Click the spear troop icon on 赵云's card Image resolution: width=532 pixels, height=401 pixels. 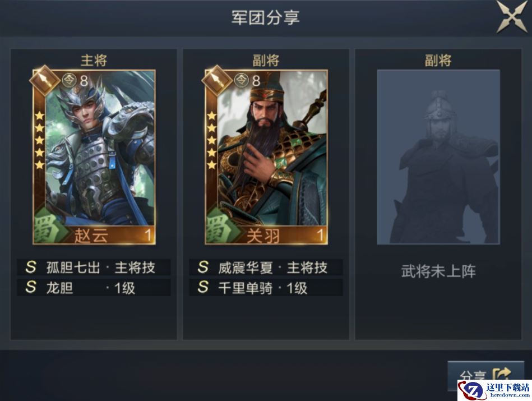(45, 80)
